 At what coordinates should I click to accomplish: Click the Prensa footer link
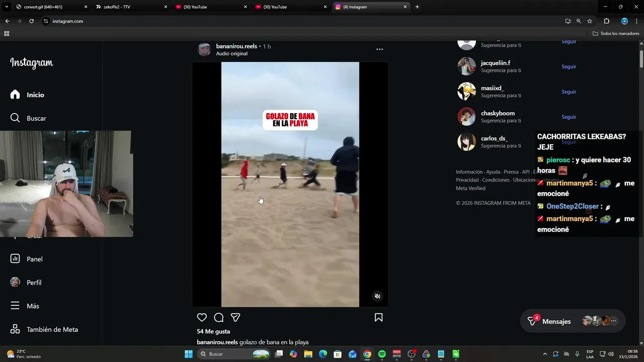click(511, 172)
